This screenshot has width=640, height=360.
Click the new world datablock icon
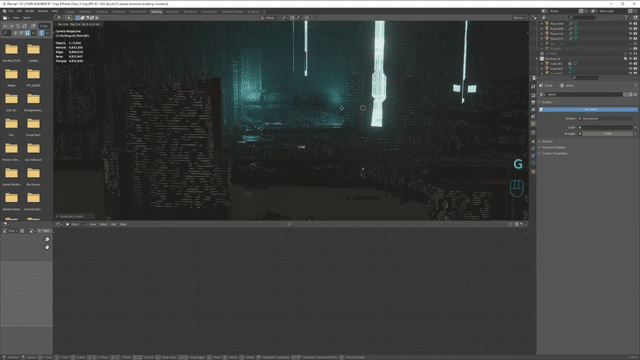coord(630,94)
